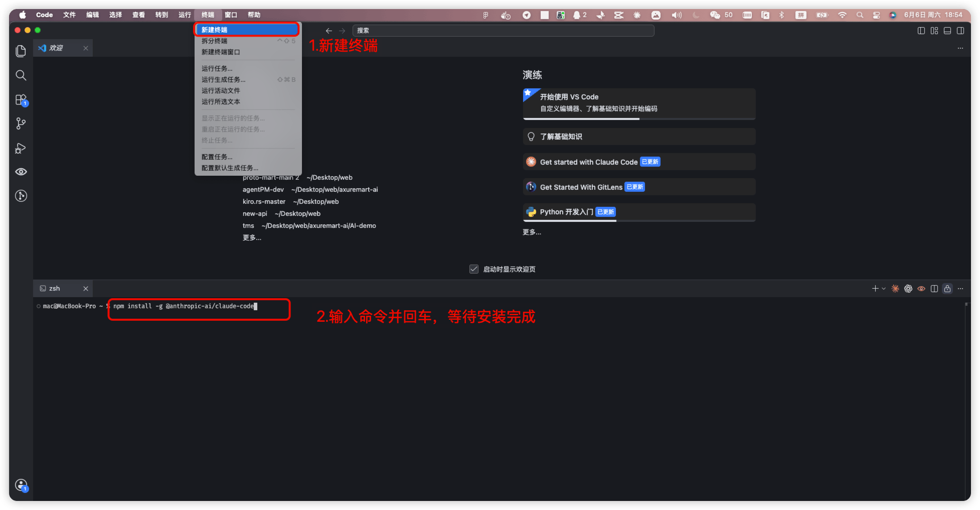Viewport: 980px width, 510px height.
Task: Click the OpenAI icon in terminal toolbar
Action: point(908,289)
